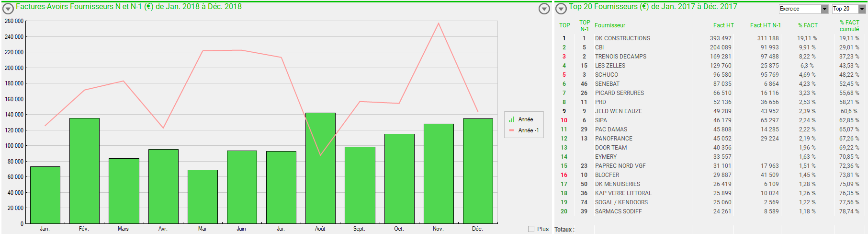Viewport: 868px width, 234px height.
Task: Click the Top 20 Fournisseurs panel title
Action: 653,7
